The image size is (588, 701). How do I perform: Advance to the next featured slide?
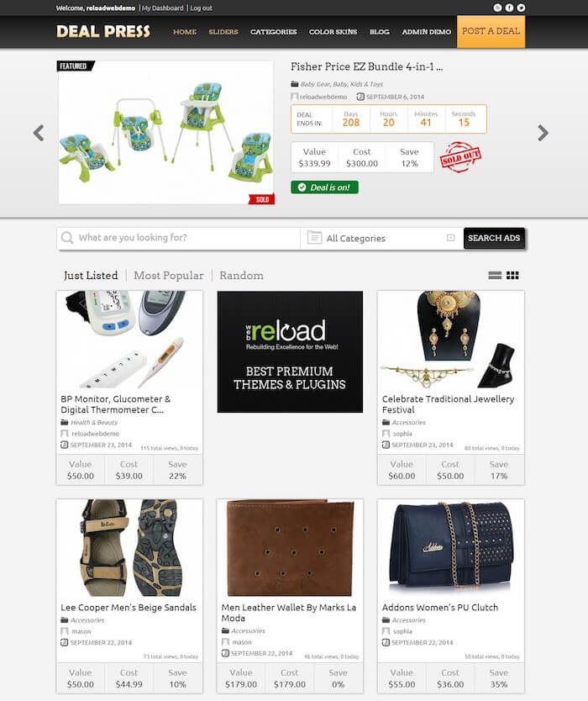(543, 133)
